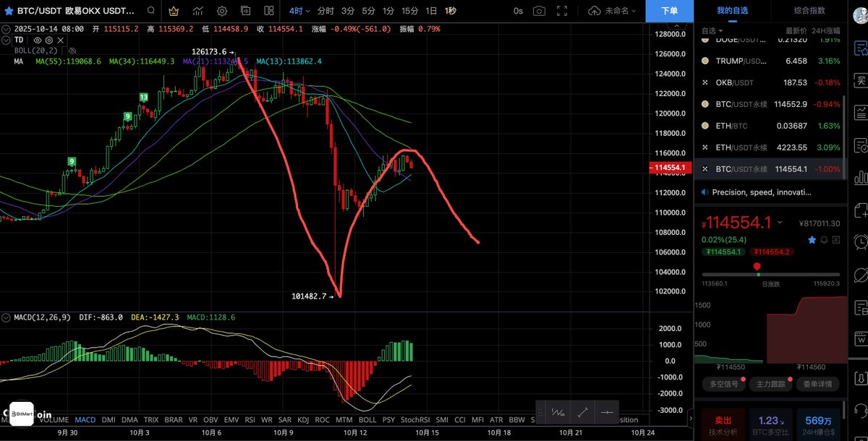This screenshot has height=441, width=868.
Task: Select the MACD indicator tab
Action: click(85, 419)
